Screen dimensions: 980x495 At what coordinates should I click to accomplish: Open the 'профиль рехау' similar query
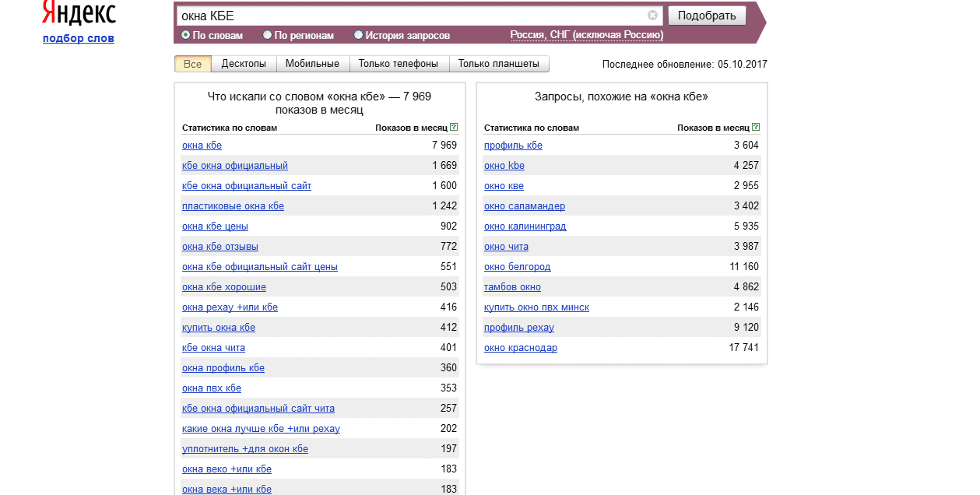(x=518, y=328)
